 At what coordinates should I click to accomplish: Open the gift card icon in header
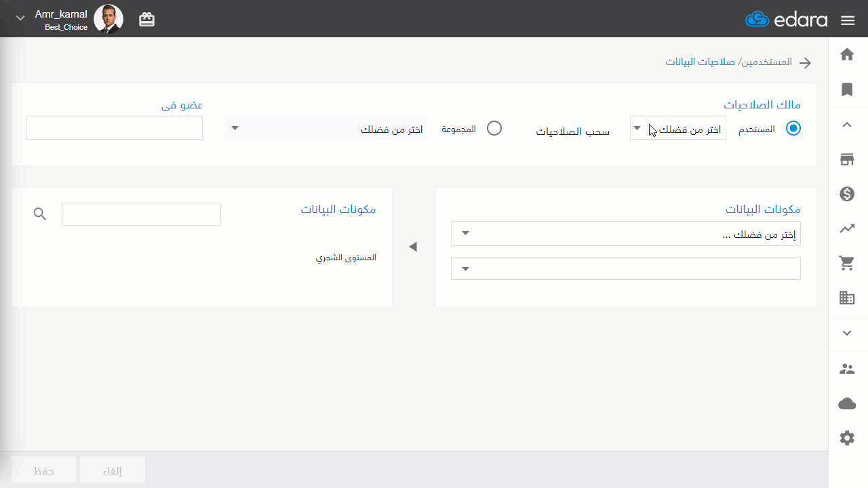click(146, 20)
